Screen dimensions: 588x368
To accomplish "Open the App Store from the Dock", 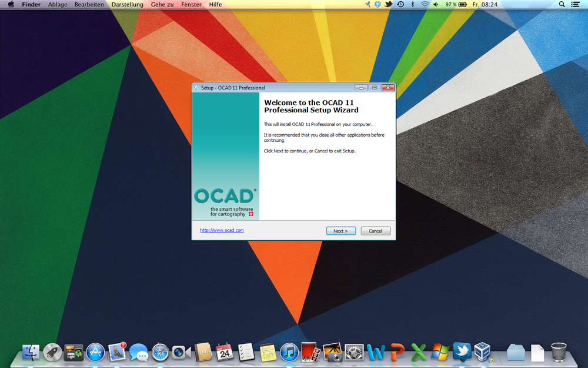I will tap(95, 352).
